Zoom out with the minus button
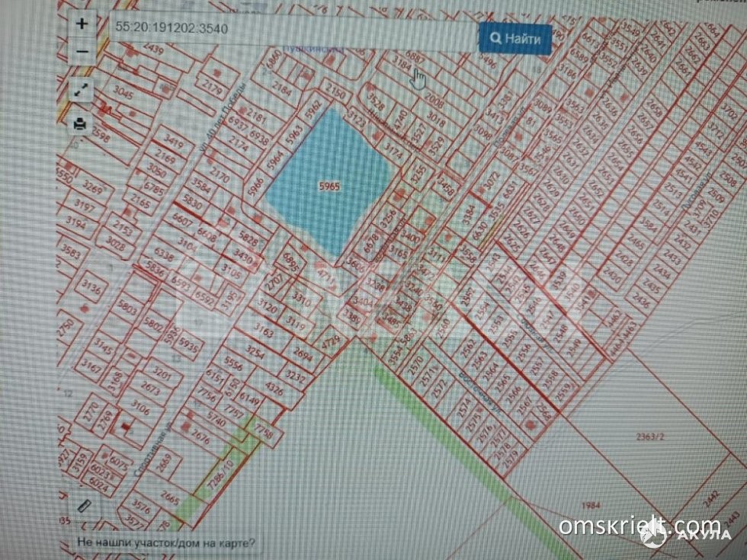This screenshot has width=747, height=560. coord(82,52)
